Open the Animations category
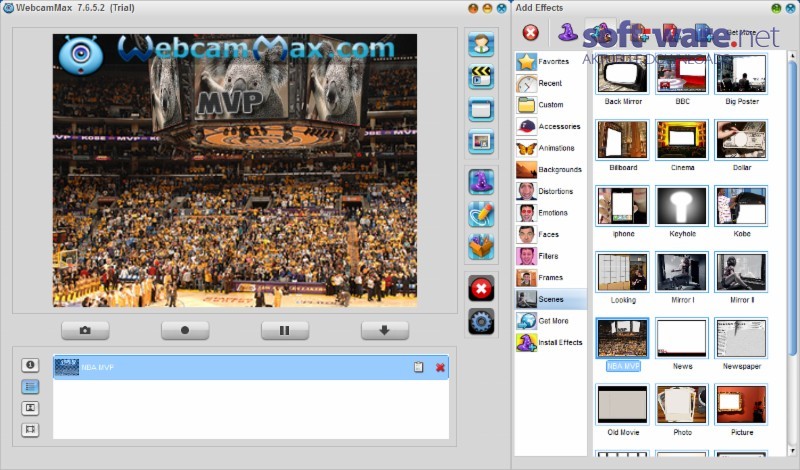Image resolution: width=800 pixels, height=470 pixels. [x=551, y=148]
